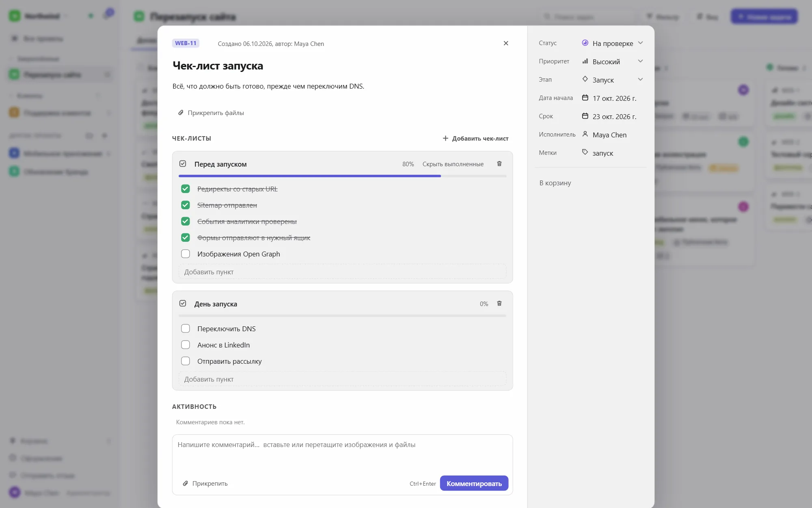The height and width of the screenshot is (508, 812).
Task: Open the «Статус» dropdown chevron
Action: [x=640, y=43]
